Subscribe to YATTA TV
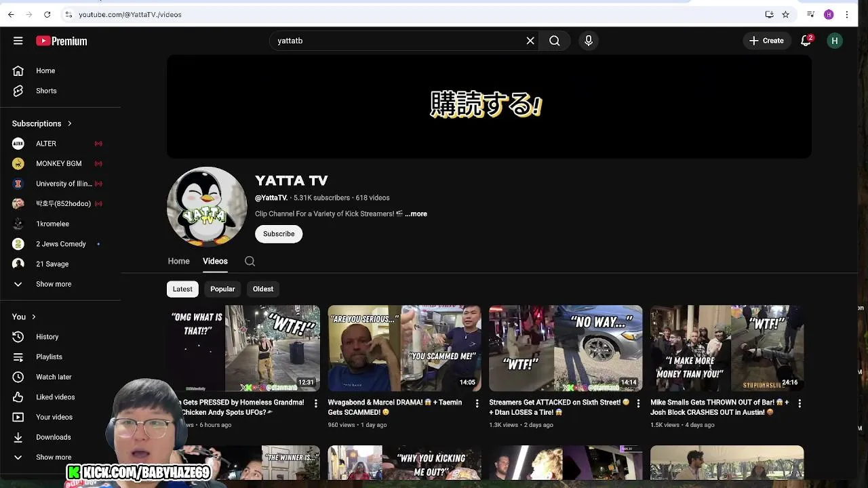The image size is (868, 488). coord(279,234)
